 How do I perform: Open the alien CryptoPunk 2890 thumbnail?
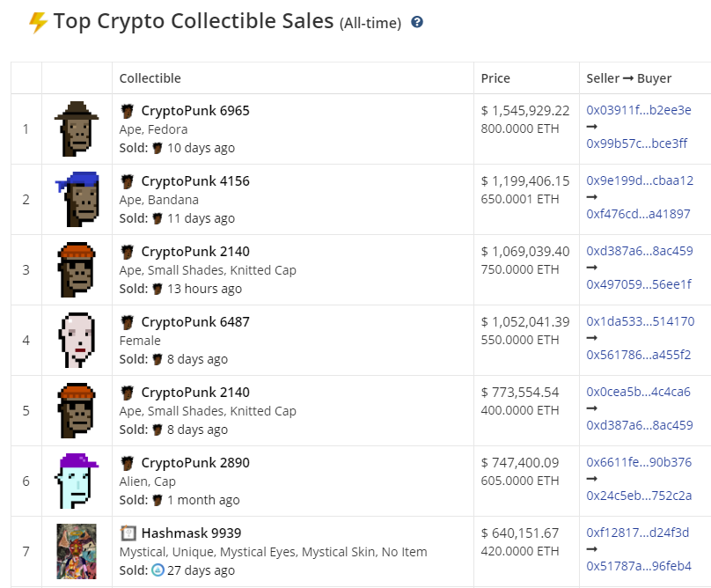[x=77, y=481]
